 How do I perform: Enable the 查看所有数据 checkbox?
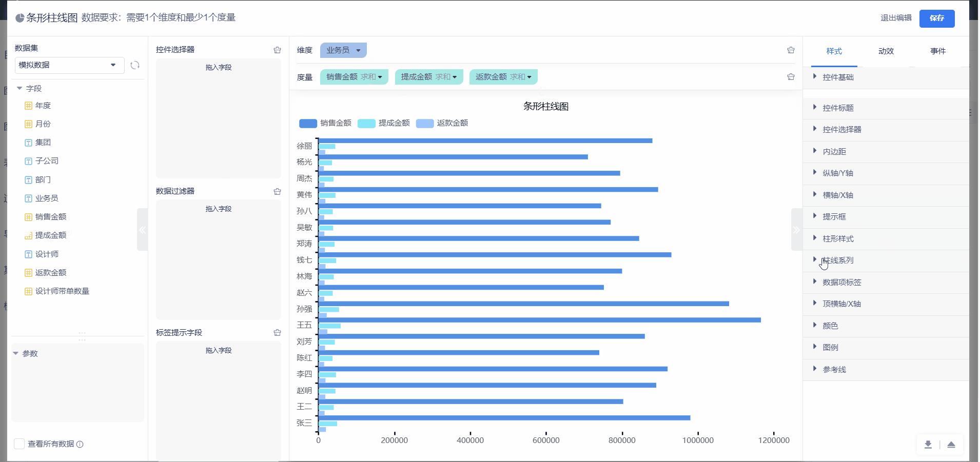(x=19, y=444)
